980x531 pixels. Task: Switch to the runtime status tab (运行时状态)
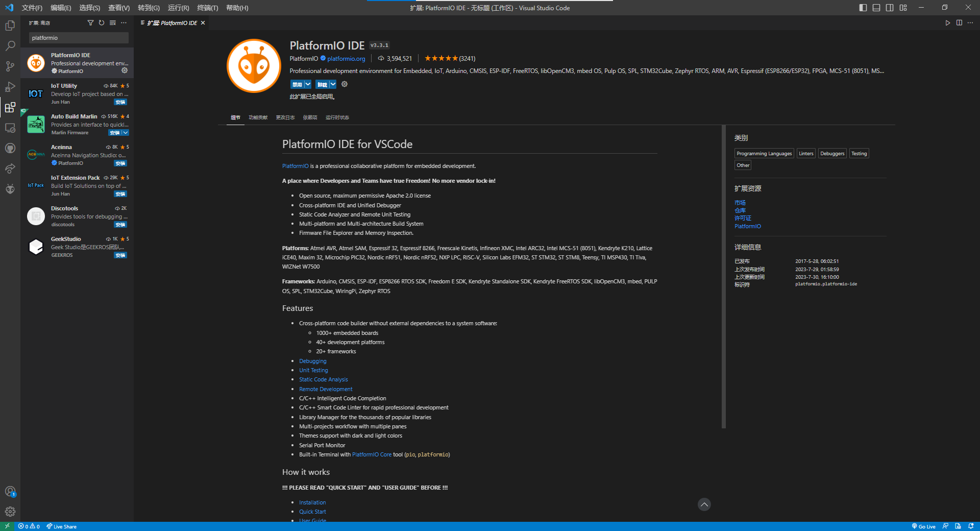pyautogui.click(x=337, y=117)
